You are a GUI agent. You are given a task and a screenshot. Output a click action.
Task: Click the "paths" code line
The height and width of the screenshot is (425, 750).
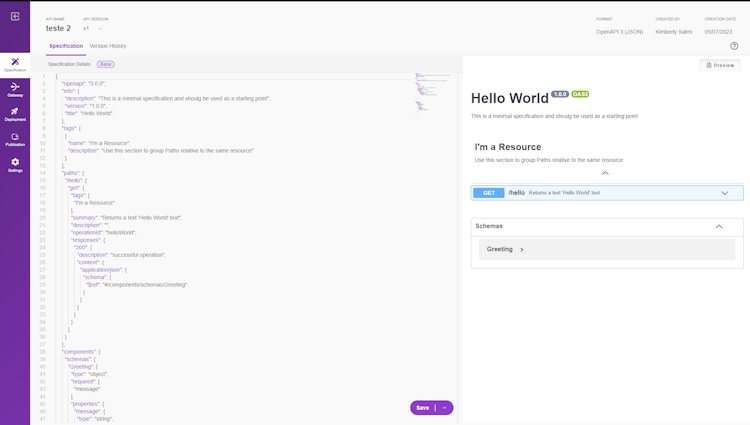73,173
